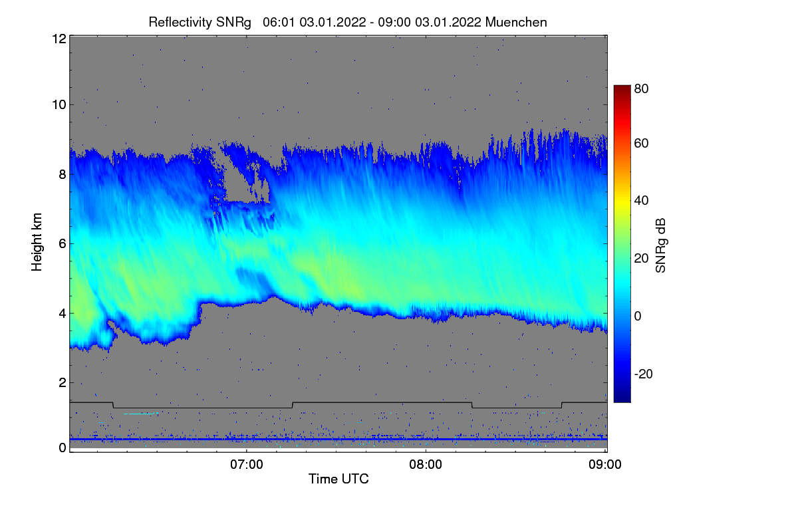798x532 pixels.
Task: Click the colorbar value 80
Action: tap(642, 88)
